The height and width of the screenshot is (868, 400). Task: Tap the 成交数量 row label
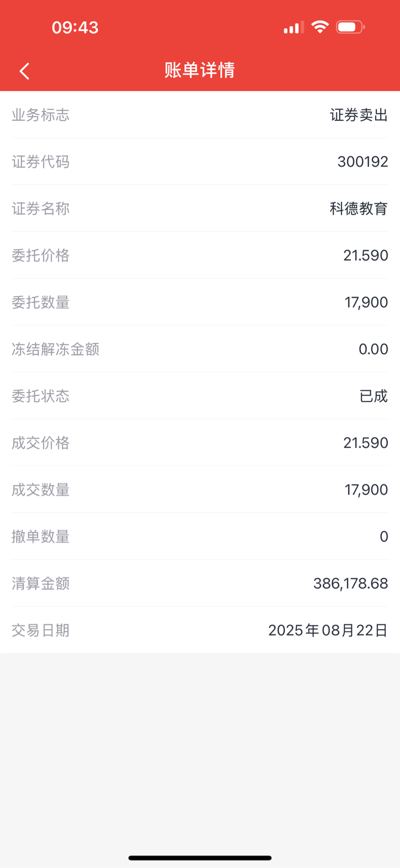(x=41, y=490)
